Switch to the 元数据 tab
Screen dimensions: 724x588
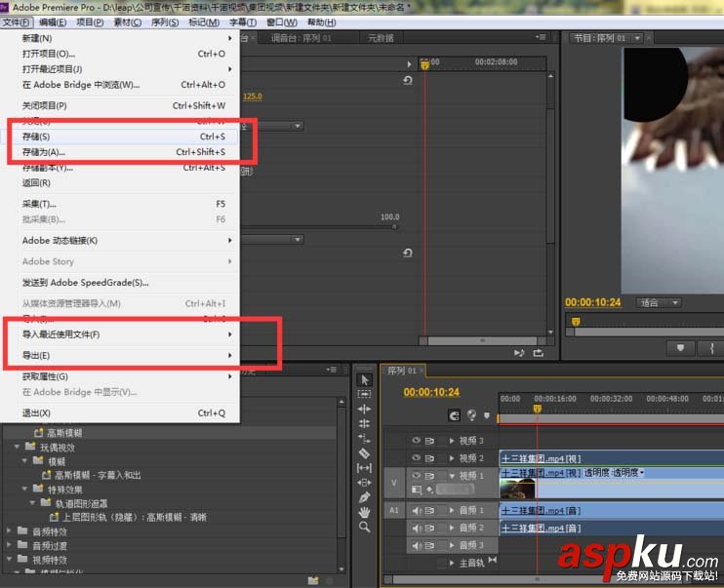(381, 38)
